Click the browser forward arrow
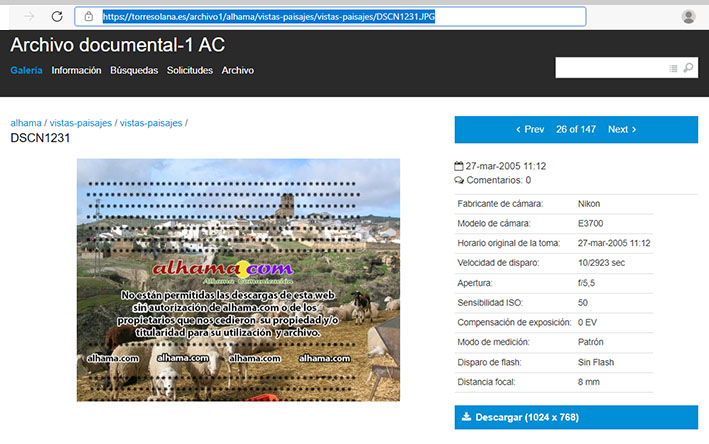 click(x=29, y=17)
